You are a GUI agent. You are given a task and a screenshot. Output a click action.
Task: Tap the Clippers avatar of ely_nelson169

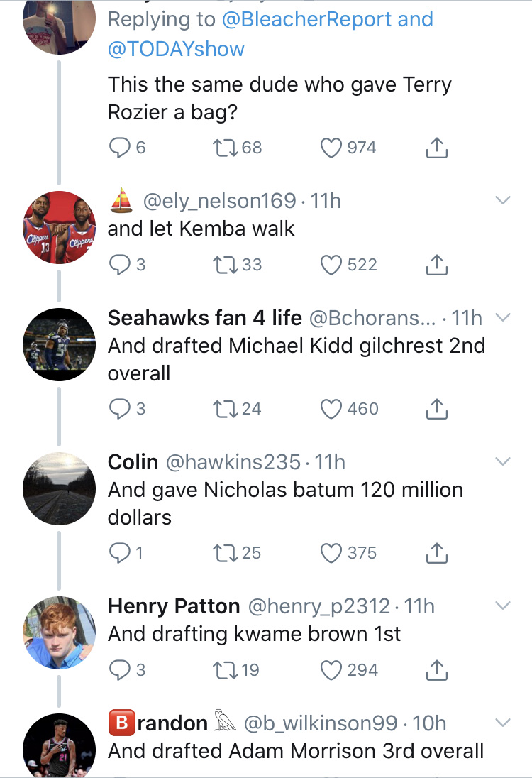point(59,227)
